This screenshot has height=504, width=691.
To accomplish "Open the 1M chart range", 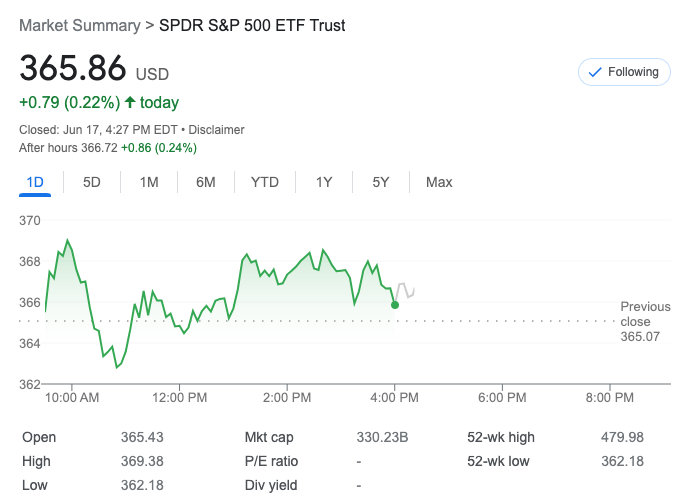I will click(149, 182).
